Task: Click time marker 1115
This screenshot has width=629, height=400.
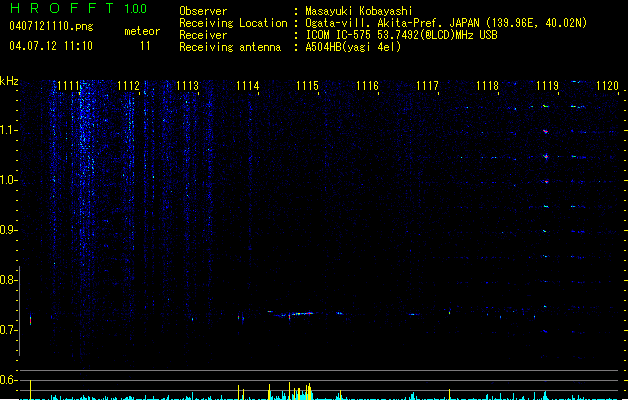Action: pos(307,86)
